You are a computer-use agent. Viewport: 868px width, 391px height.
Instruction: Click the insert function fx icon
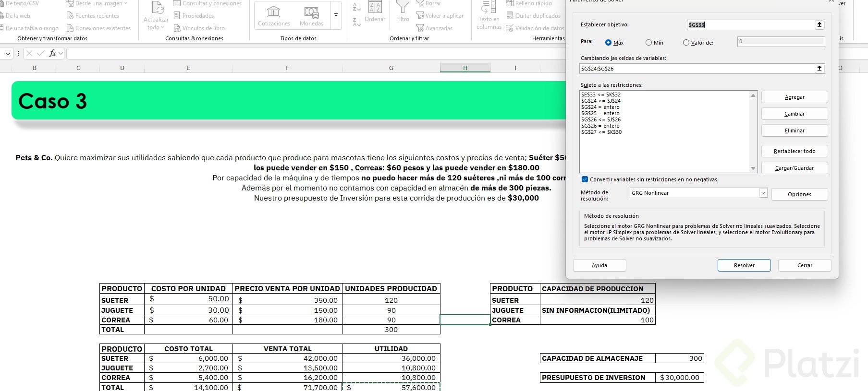click(52, 53)
